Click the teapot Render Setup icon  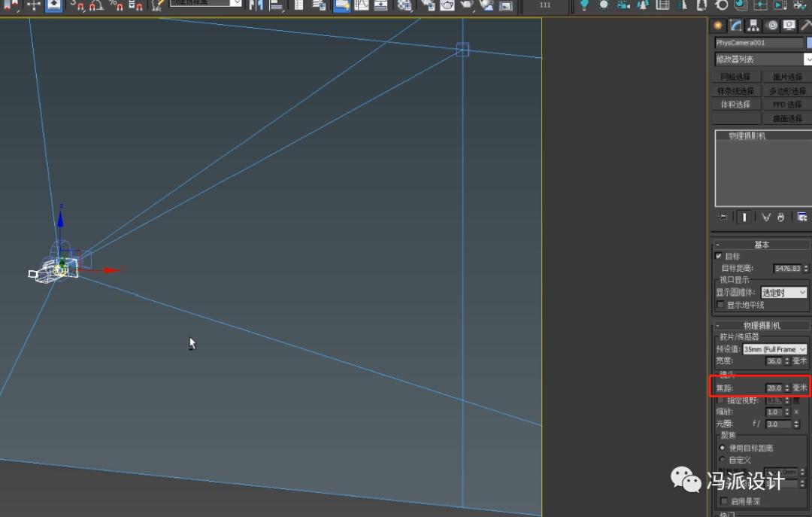[447, 5]
